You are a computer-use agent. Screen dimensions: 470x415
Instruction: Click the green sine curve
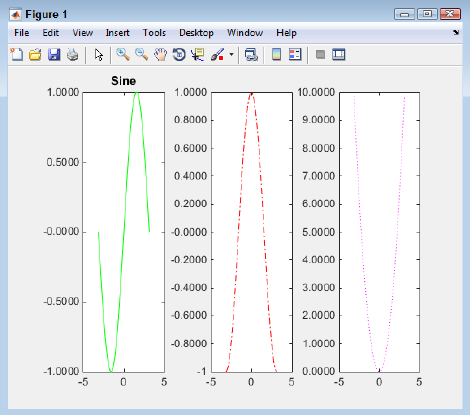[x=123, y=232]
